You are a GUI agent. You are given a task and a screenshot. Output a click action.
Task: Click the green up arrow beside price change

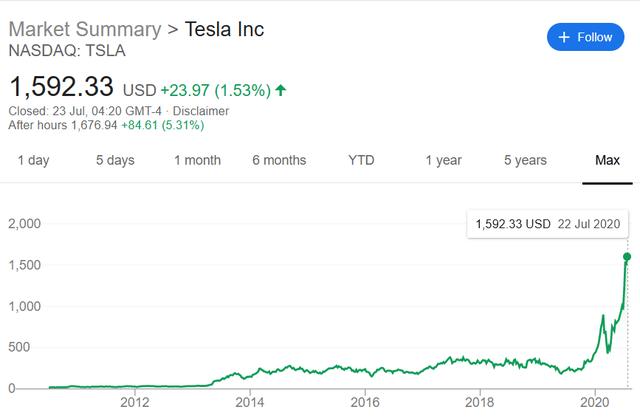(x=281, y=90)
